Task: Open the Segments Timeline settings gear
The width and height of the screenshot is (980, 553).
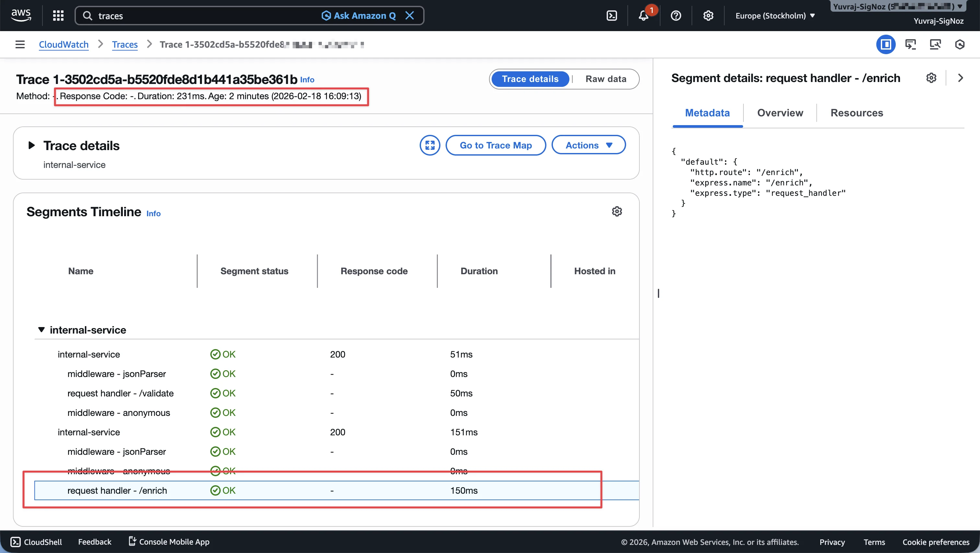Action: pyautogui.click(x=617, y=211)
